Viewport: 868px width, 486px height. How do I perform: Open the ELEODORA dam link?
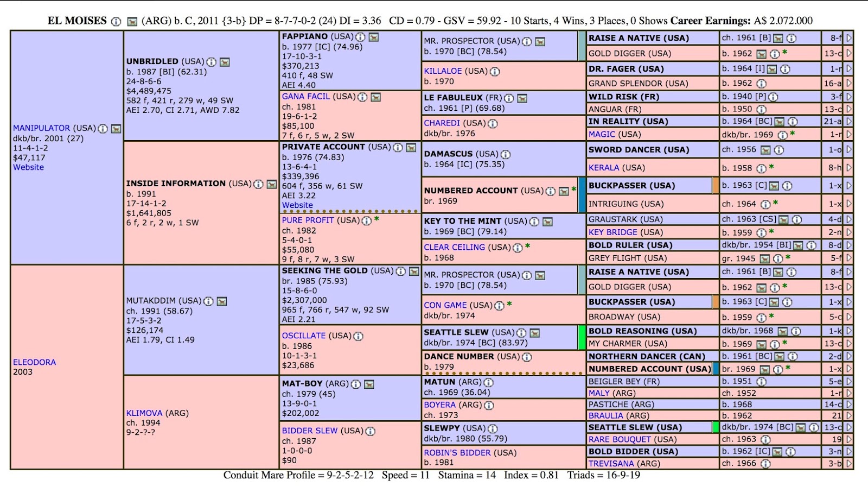coord(35,362)
